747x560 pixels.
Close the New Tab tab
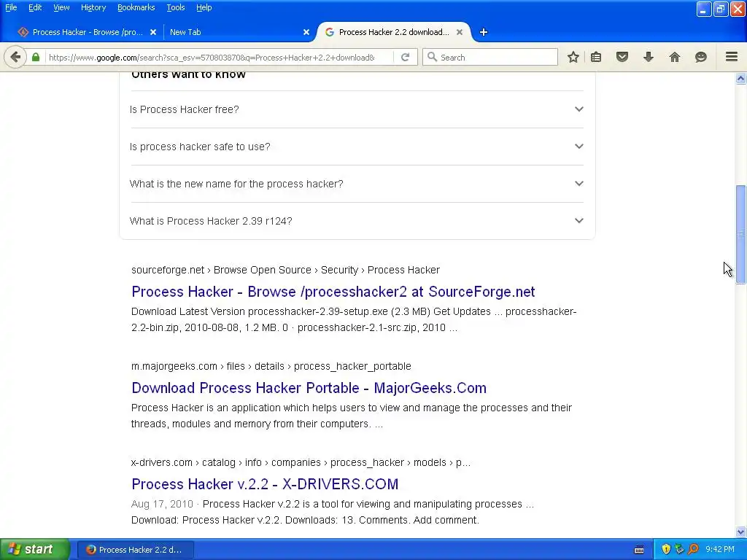pos(306,32)
